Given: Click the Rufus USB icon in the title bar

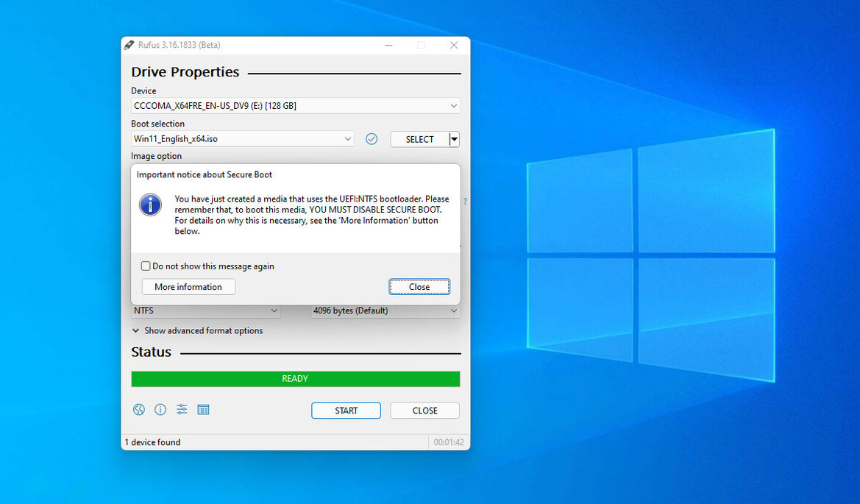Looking at the screenshot, I should point(129,45).
